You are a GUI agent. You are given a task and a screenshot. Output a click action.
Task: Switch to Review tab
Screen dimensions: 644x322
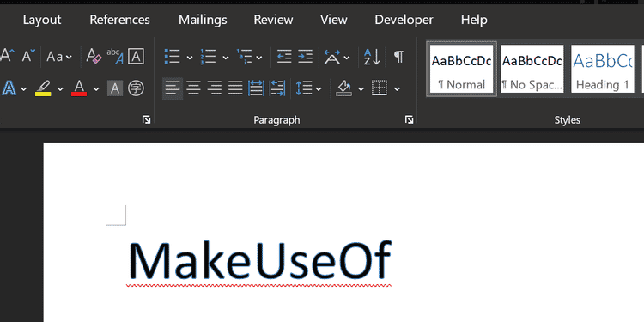pyautogui.click(x=274, y=20)
